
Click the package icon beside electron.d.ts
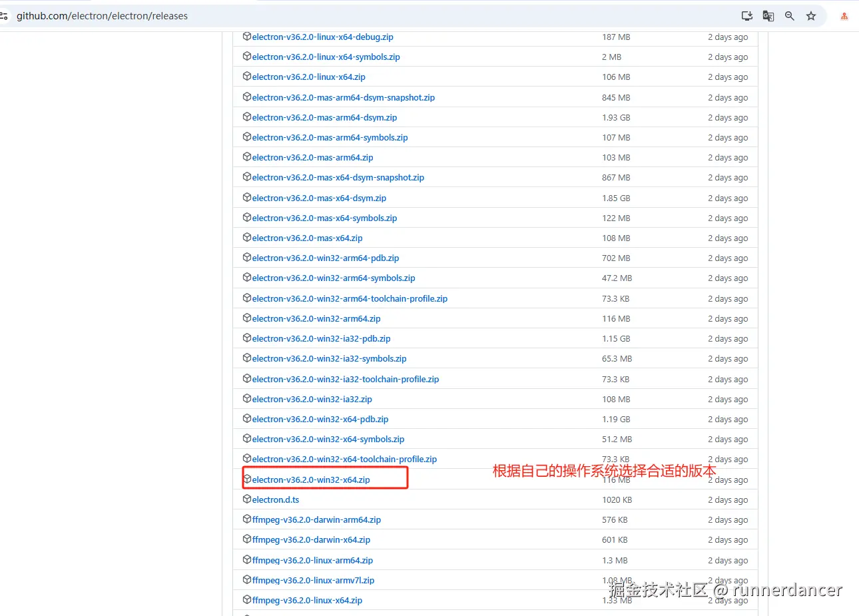pos(247,499)
